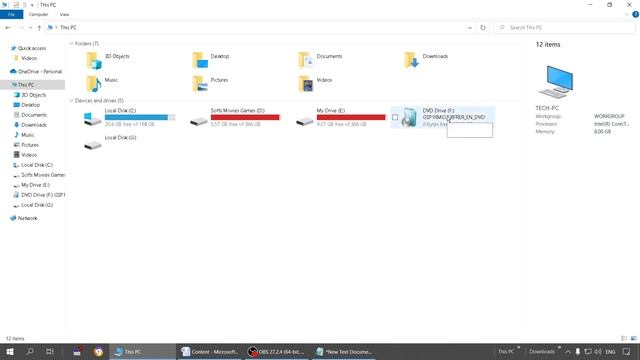
Task: Open taskbar Search magnifier
Action: coord(30,351)
